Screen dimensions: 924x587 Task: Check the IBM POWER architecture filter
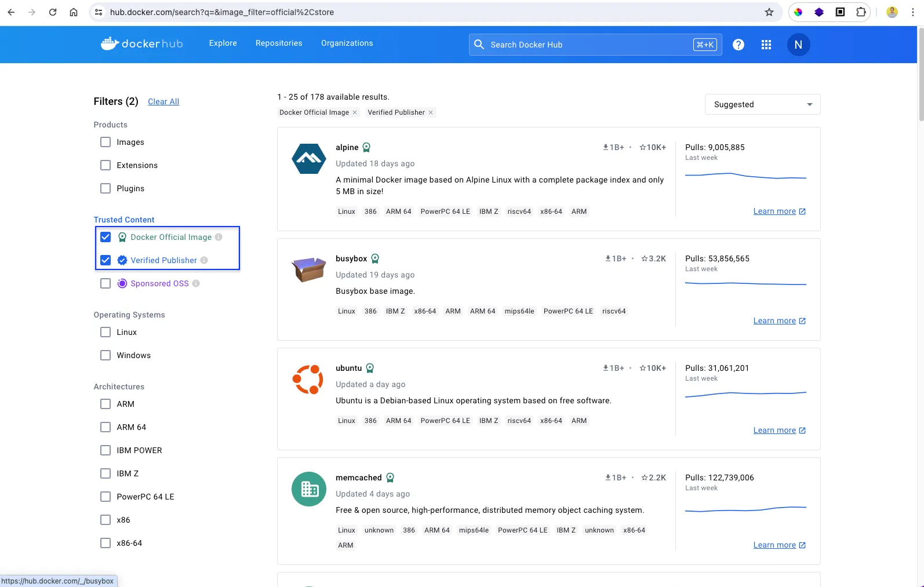click(x=106, y=450)
